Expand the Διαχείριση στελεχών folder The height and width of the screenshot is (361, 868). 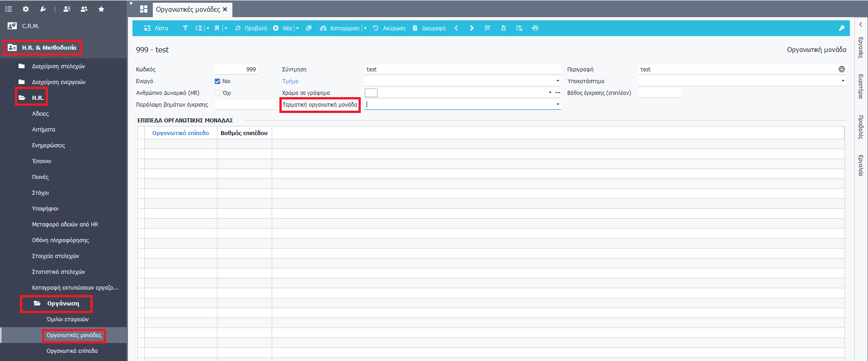(58, 66)
